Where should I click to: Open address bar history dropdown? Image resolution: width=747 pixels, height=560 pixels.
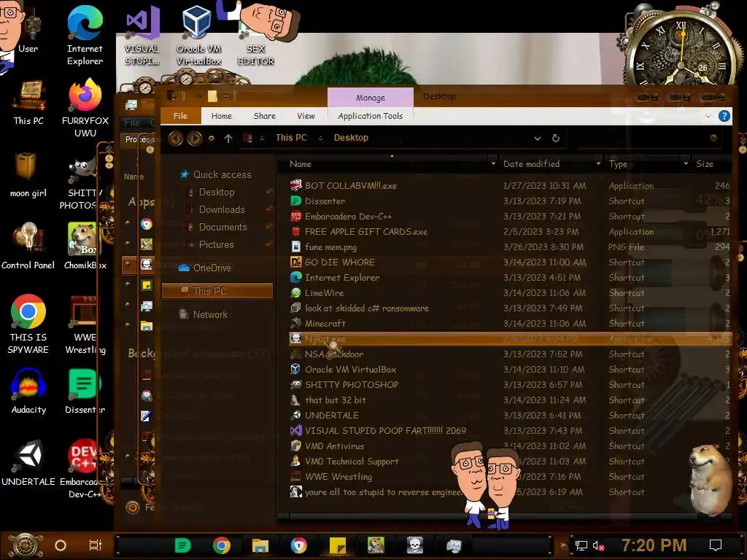coord(538,138)
